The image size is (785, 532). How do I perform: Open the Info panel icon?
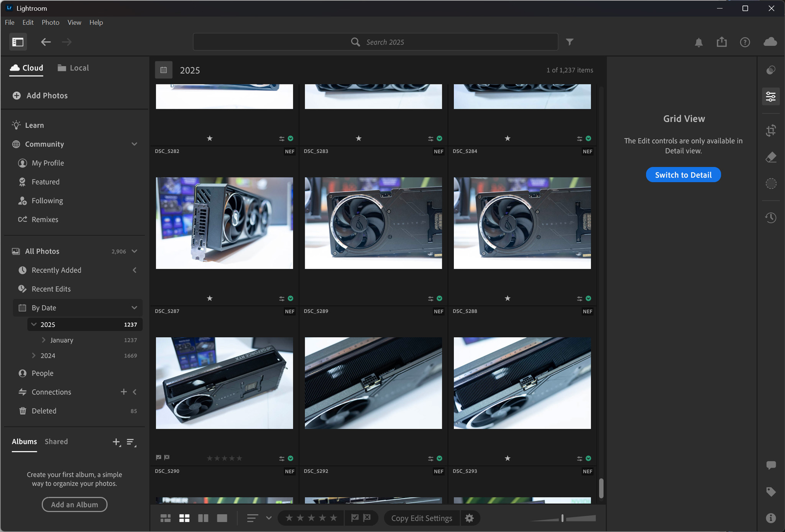click(x=771, y=518)
